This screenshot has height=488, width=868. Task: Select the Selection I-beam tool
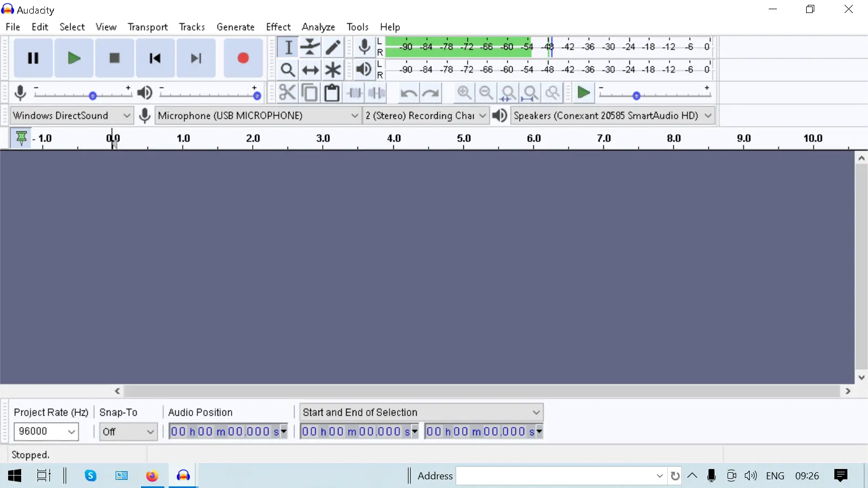click(x=288, y=47)
